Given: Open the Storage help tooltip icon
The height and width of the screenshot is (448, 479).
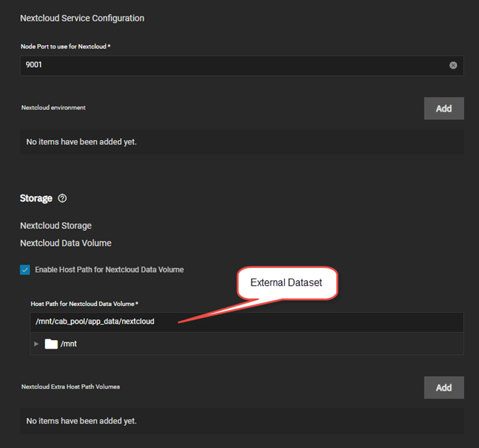Looking at the screenshot, I should [62, 199].
